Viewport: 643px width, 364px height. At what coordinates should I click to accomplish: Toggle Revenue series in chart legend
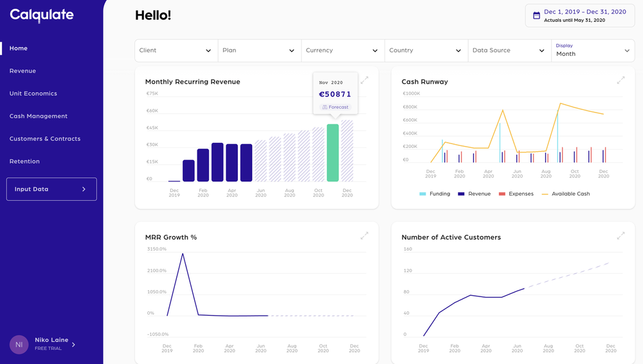pyautogui.click(x=474, y=194)
